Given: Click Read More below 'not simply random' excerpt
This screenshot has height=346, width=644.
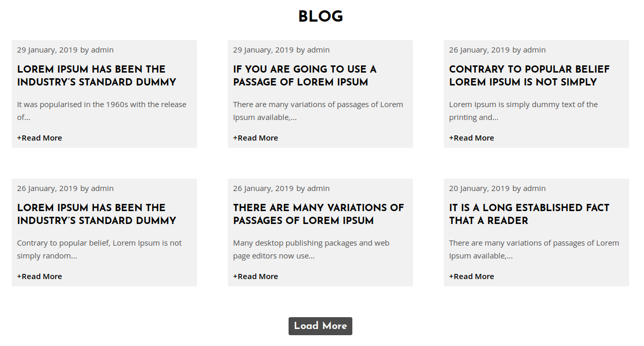Looking at the screenshot, I should click(x=40, y=276).
